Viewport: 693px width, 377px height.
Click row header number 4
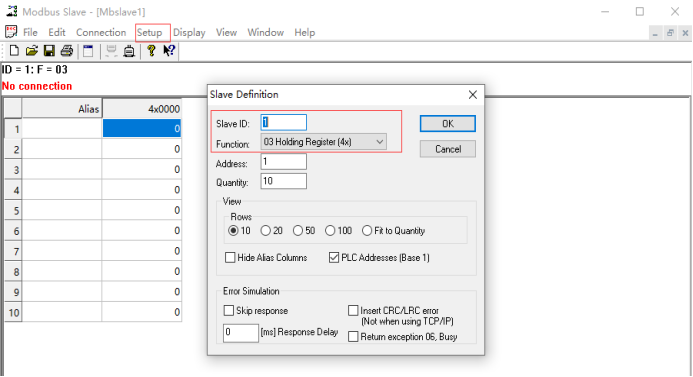point(13,190)
